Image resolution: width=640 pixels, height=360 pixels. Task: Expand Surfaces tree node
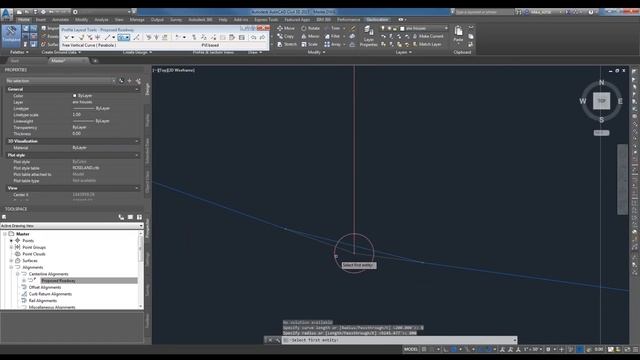coord(11,260)
